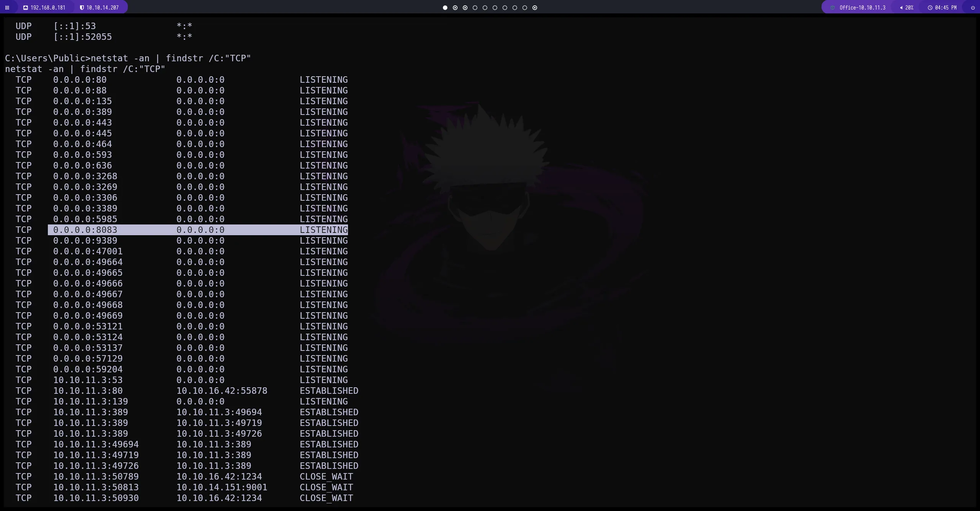
Task: Switch to the last workspace indicator
Action: point(535,8)
